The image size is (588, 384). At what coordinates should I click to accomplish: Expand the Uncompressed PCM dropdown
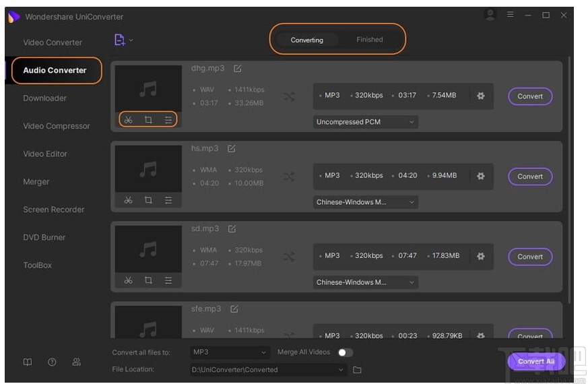[x=366, y=122]
